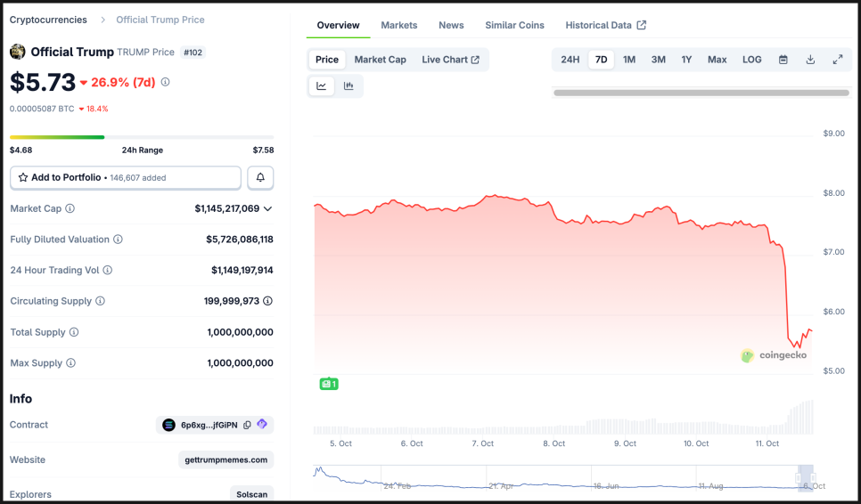
Task: Click the news event marker on chart
Action: click(329, 384)
